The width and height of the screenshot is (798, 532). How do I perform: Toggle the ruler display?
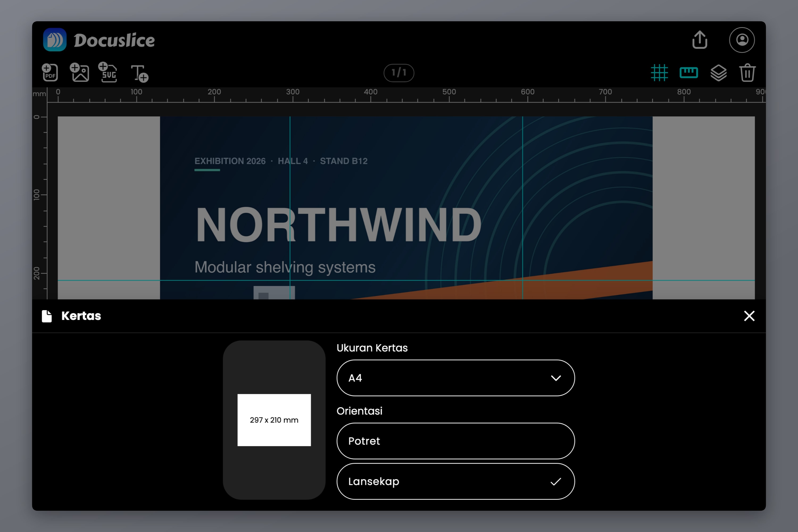(689, 73)
